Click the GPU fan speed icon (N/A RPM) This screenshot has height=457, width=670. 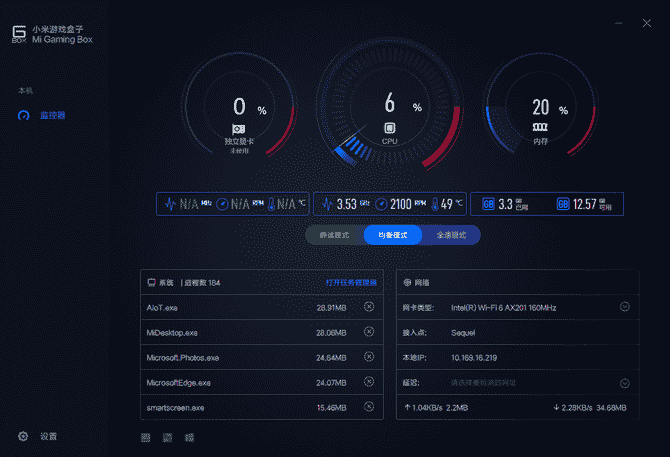[x=222, y=204]
